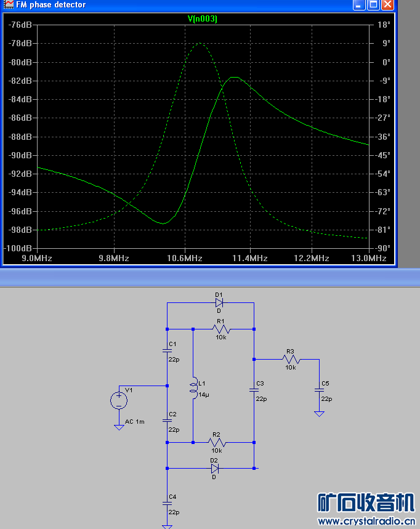The width and height of the screenshot is (420, 529).
Task: Select voltage source V1 symbol
Action: pos(119,400)
